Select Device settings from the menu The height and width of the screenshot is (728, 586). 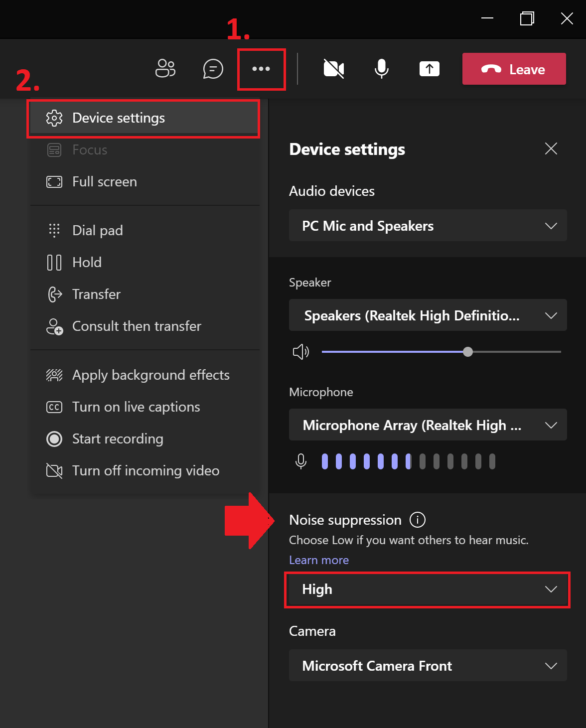pos(118,118)
